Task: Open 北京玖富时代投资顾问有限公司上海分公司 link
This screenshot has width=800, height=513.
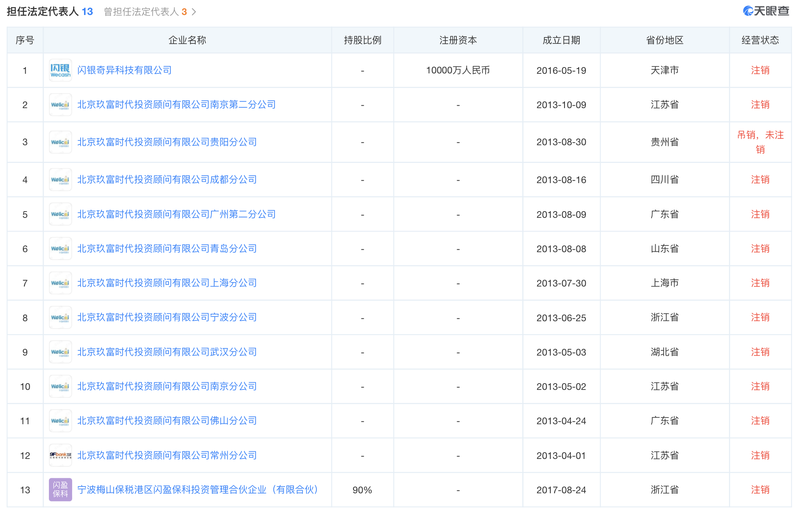Action: pyautogui.click(x=167, y=283)
